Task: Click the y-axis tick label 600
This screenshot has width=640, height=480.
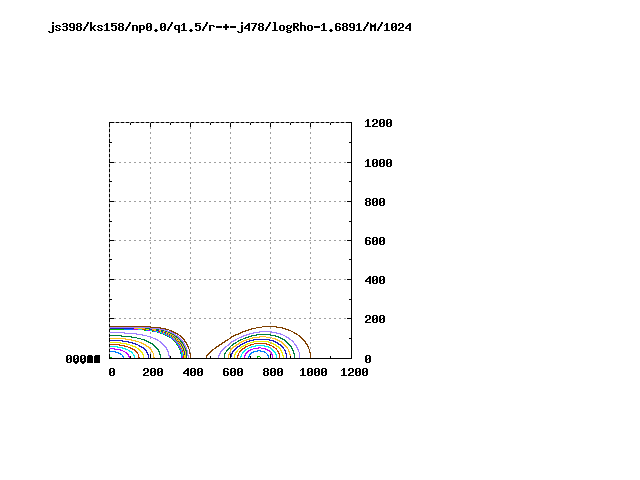Action: point(375,241)
